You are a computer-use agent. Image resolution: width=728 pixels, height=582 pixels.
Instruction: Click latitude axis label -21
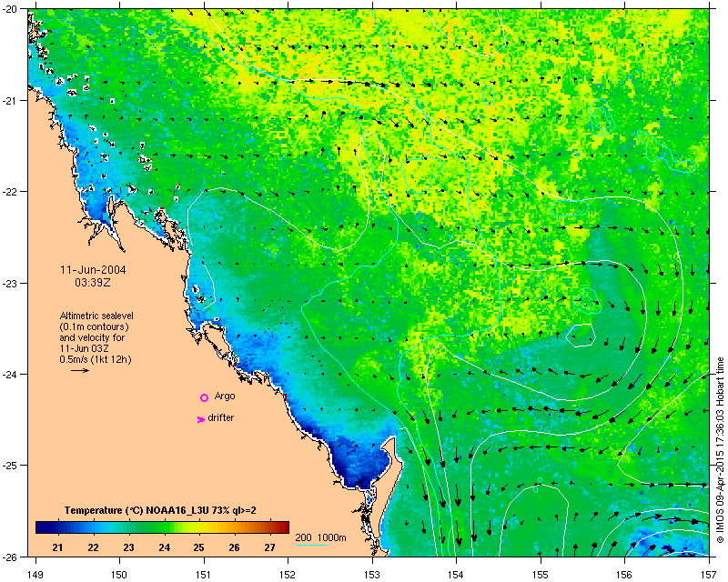click(x=11, y=101)
